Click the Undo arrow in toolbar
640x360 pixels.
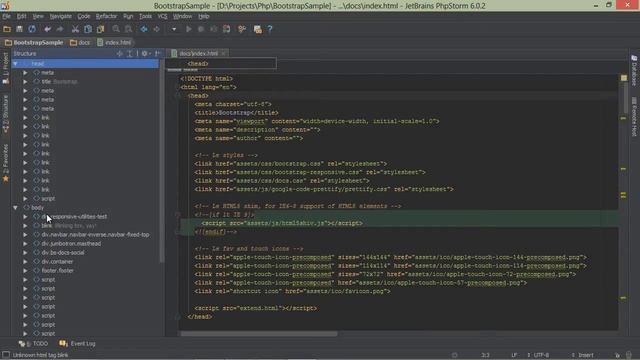[47, 29]
